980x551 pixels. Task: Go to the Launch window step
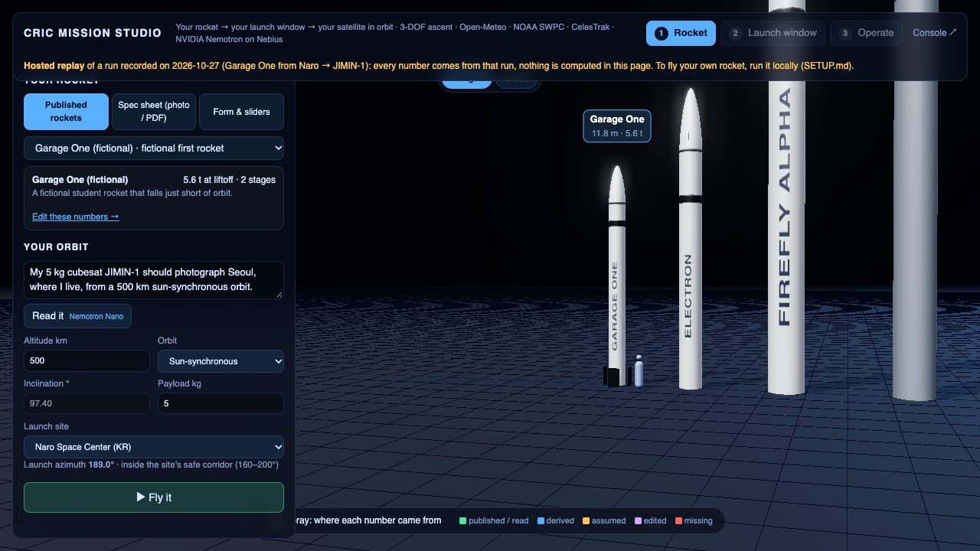tap(773, 33)
